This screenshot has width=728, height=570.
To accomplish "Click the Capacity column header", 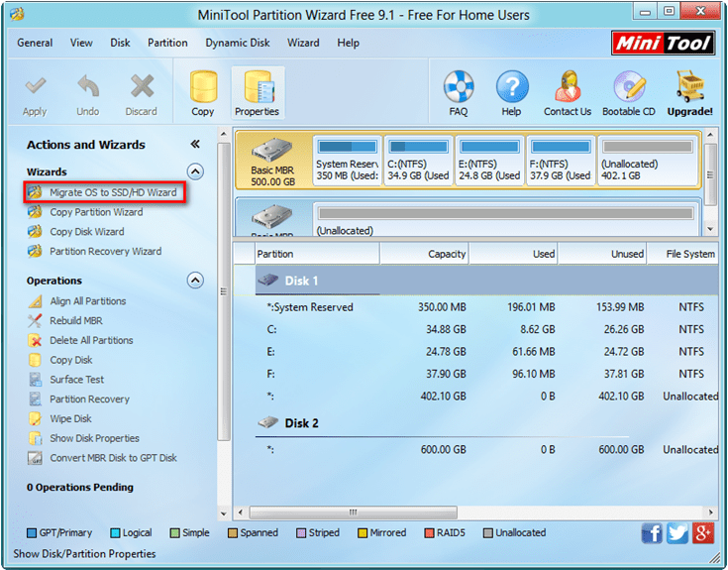I will 424,254.
